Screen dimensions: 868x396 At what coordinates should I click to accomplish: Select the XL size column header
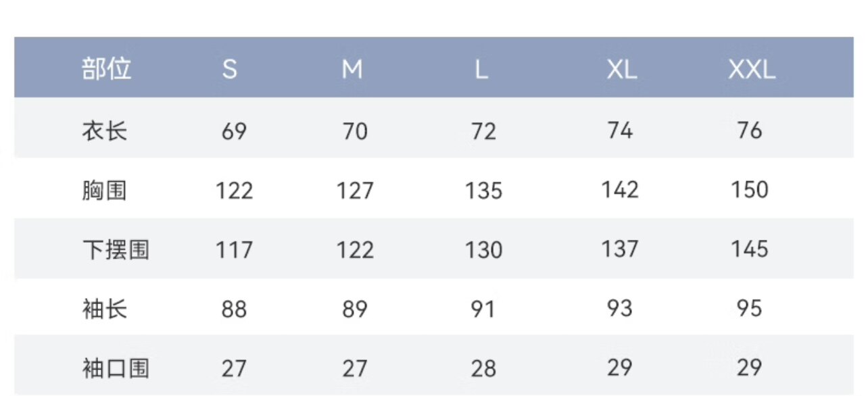click(621, 70)
